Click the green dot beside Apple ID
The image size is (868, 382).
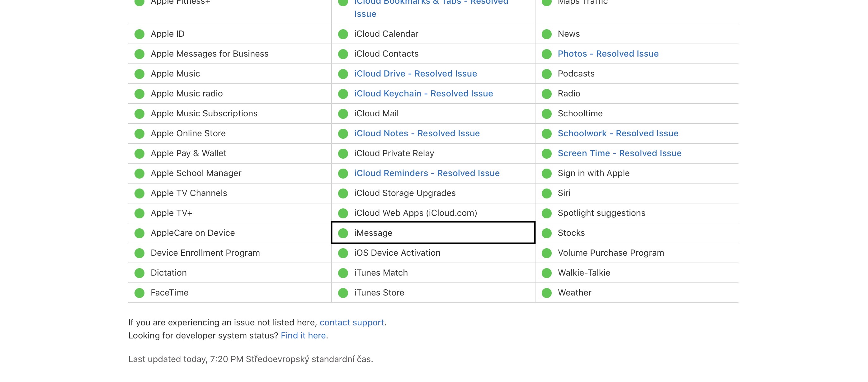139,34
